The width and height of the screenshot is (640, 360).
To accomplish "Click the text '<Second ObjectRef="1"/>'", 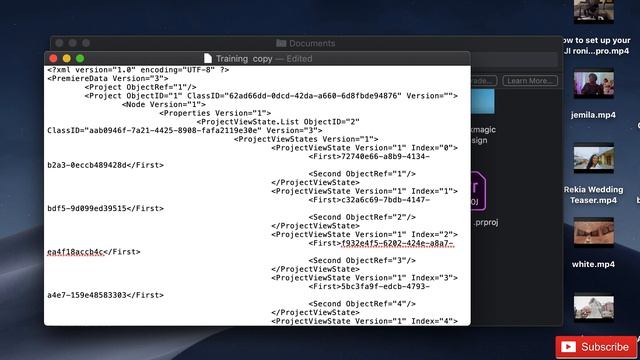I will [x=362, y=174].
